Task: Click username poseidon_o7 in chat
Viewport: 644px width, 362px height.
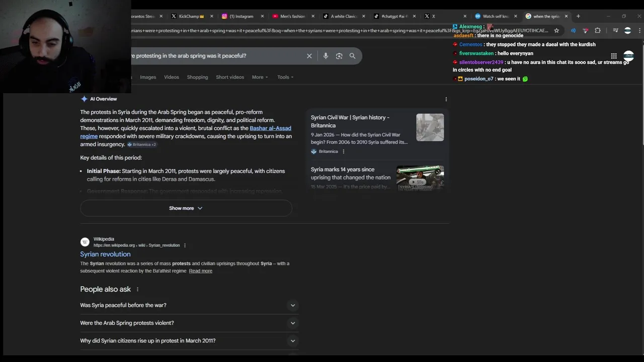Action: pyautogui.click(x=479, y=79)
